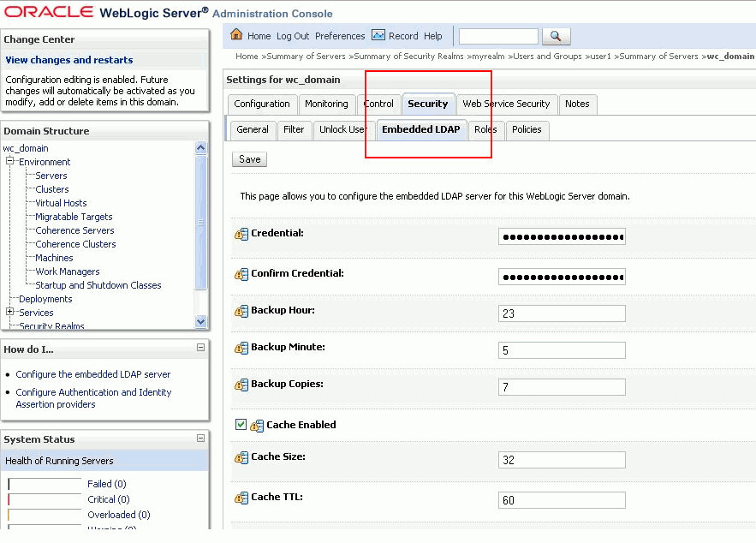This screenshot has height=543, width=756.
Task: Click the Record icon in toolbar
Action: pos(378,35)
